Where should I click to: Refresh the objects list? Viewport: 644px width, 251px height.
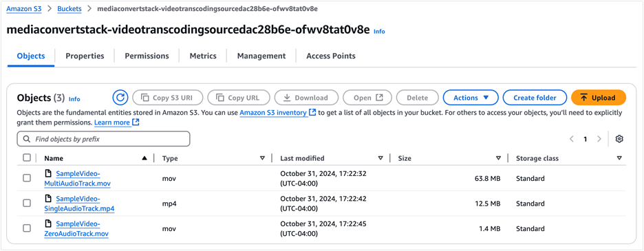click(x=120, y=98)
